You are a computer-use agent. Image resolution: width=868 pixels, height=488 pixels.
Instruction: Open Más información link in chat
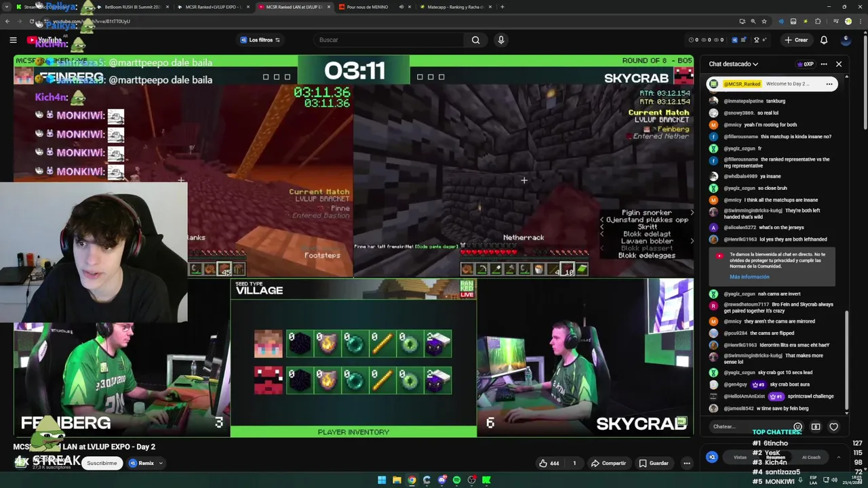point(749,277)
